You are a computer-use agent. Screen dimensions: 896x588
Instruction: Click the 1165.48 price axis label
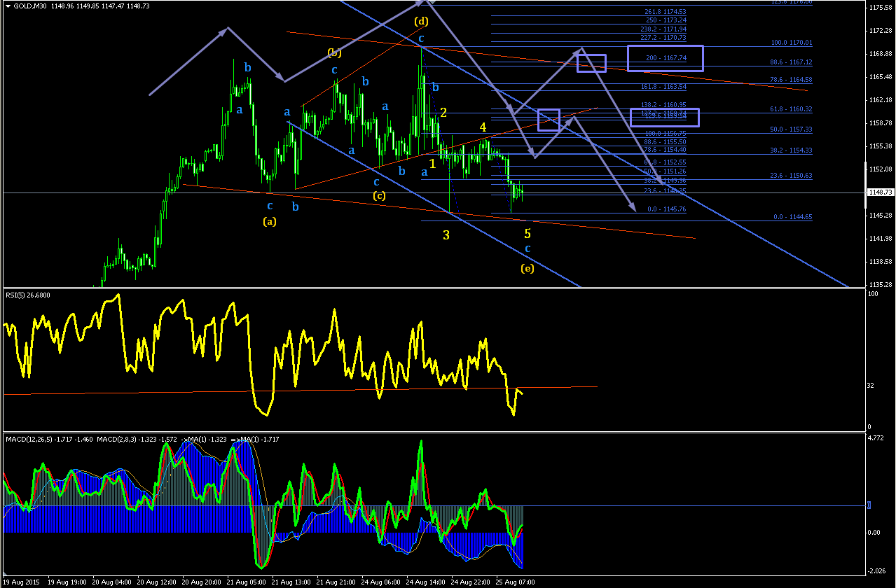[x=882, y=76]
